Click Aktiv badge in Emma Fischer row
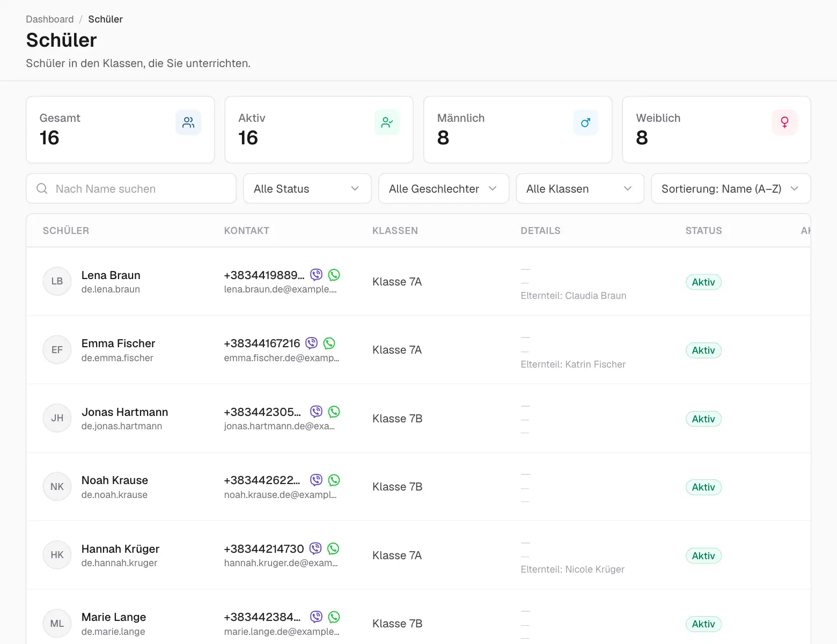This screenshot has height=644, width=837. [x=703, y=350]
